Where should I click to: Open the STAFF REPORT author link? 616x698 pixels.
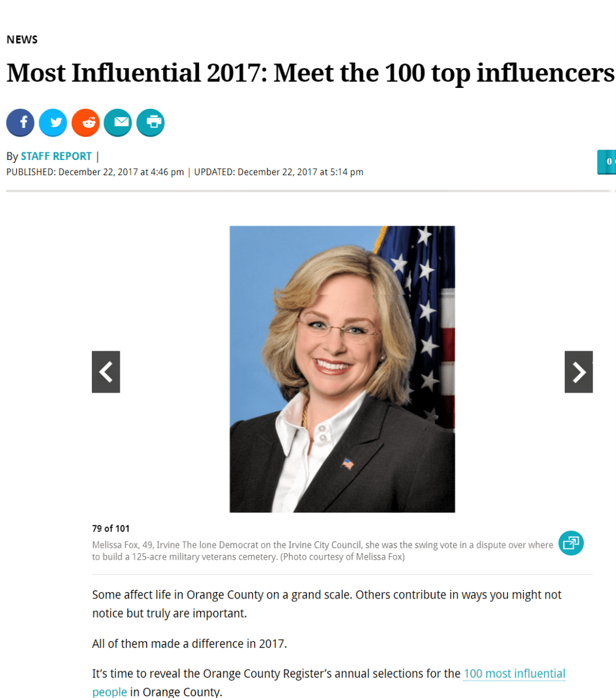(56, 156)
